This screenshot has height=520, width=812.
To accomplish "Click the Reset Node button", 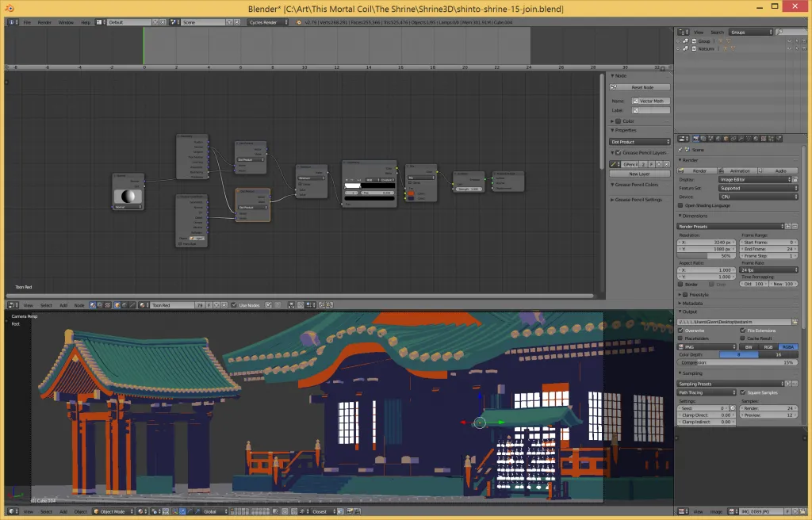I will 640,87.
